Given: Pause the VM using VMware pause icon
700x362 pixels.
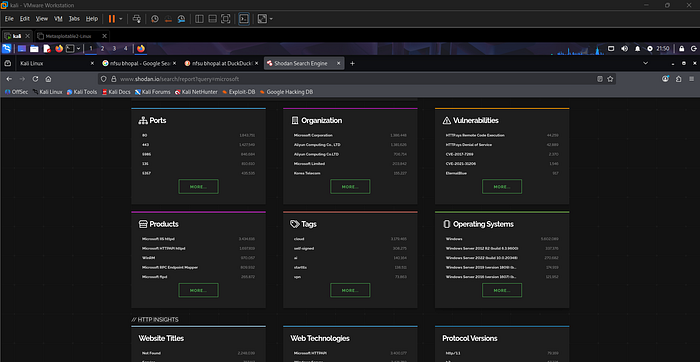Looking at the screenshot, I should pos(112,19).
